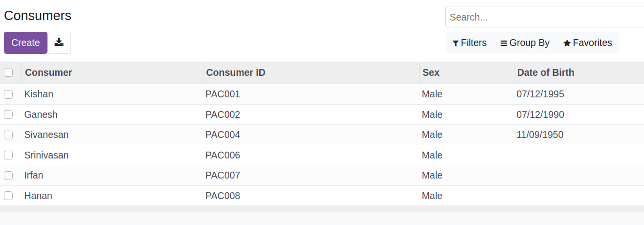Focus the Search input field
The width and height of the screenshot is (644, 225).
(544, 17)
